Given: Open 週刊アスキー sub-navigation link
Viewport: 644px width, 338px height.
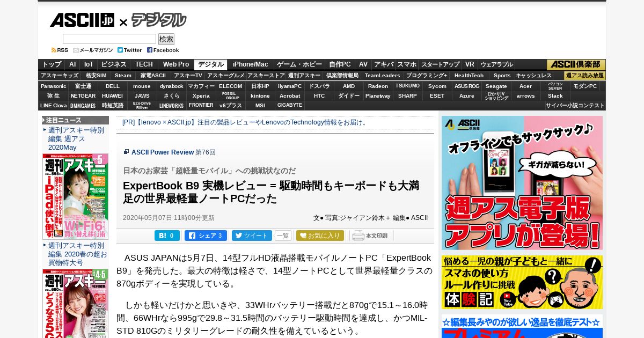Looking at the screenshot, I should [304, 76].
